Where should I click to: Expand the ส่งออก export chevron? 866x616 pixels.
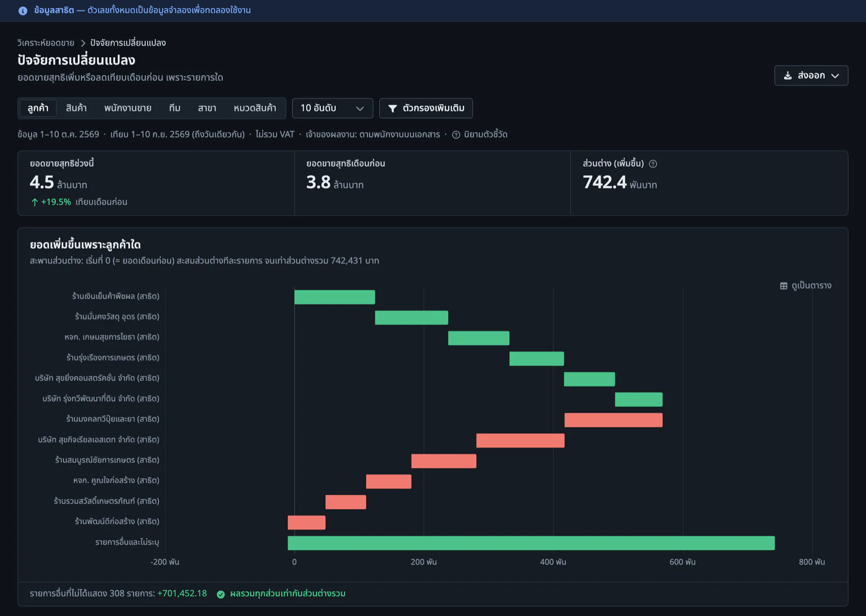(x=835, y=76)
